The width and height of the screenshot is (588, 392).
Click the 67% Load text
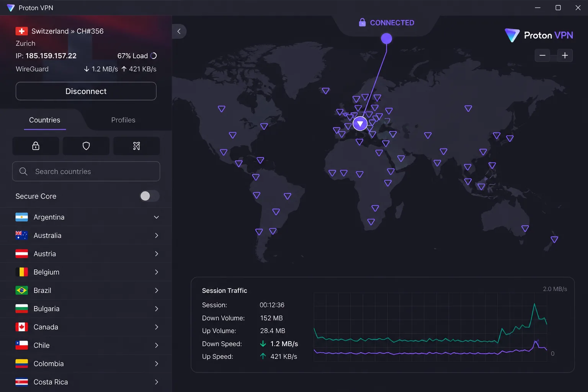132,56
